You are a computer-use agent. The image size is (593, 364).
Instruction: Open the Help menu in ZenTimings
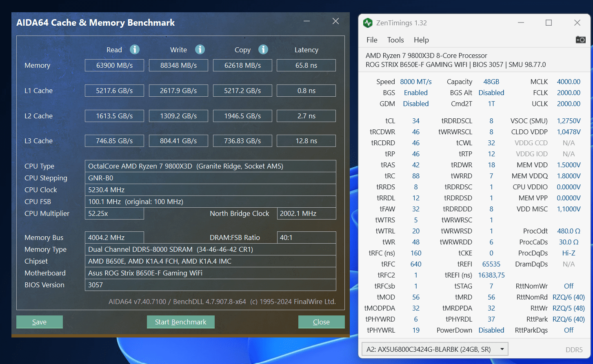[x=421, y=40]
